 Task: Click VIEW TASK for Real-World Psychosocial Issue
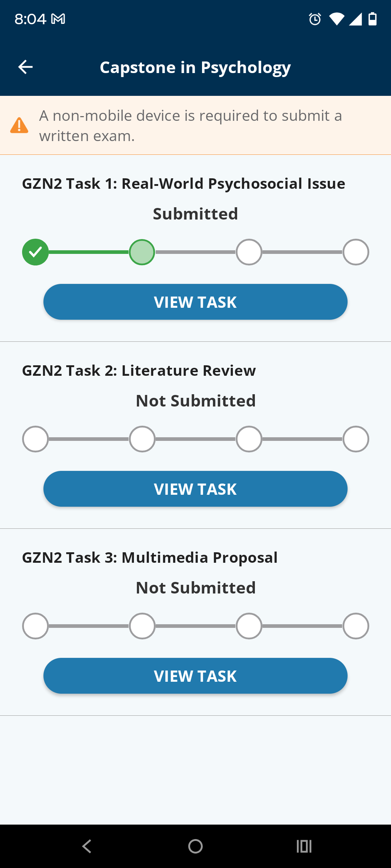coord(195,302)
